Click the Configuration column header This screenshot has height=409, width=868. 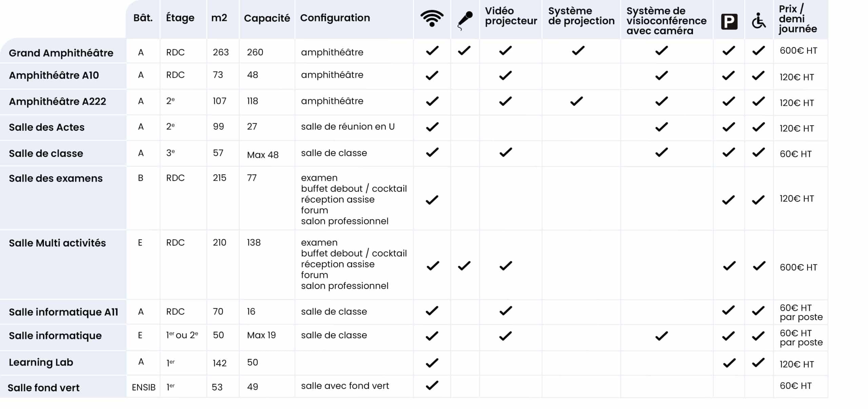[x=335, y=18]
